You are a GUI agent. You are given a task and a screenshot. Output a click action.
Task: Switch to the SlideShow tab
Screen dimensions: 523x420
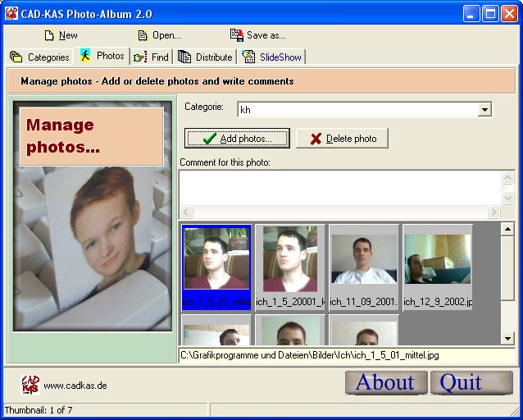pos(272,57)
